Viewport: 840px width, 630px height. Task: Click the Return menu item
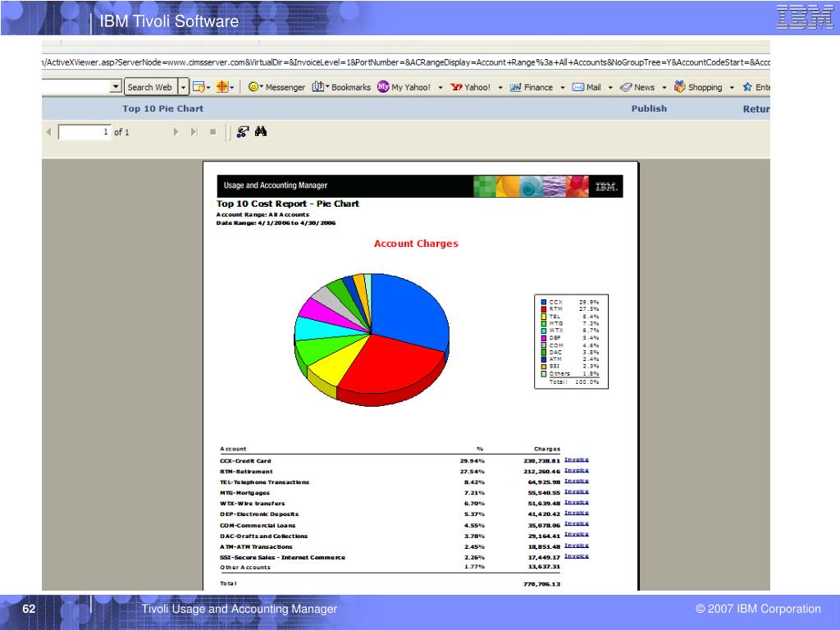pyautogui.click(x=756, y=109)
